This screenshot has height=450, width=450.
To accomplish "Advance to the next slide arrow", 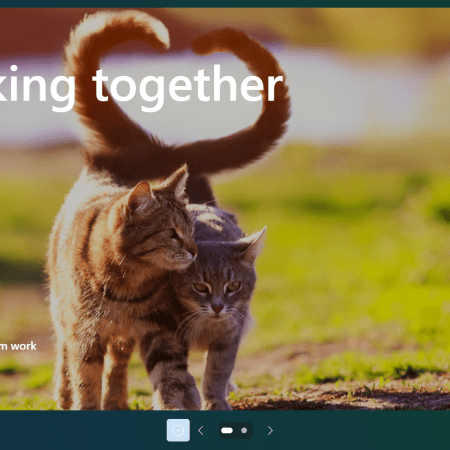I will (270, 430).
